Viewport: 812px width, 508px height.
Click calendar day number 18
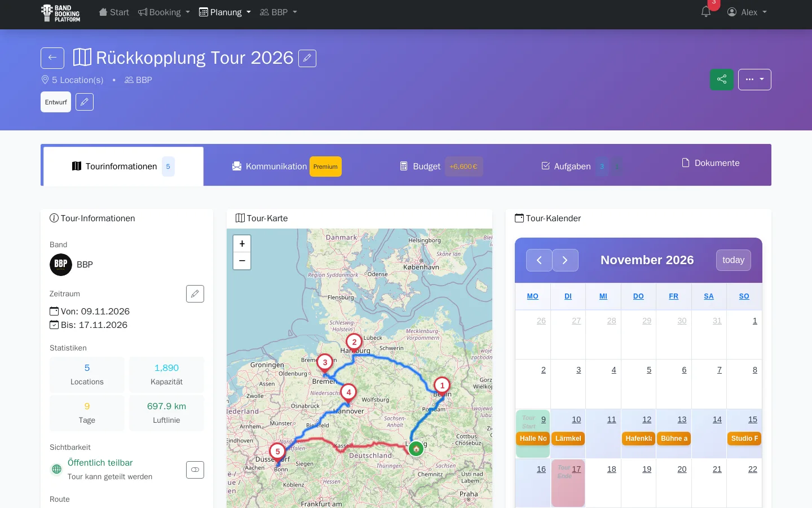[x=611, y=469]
